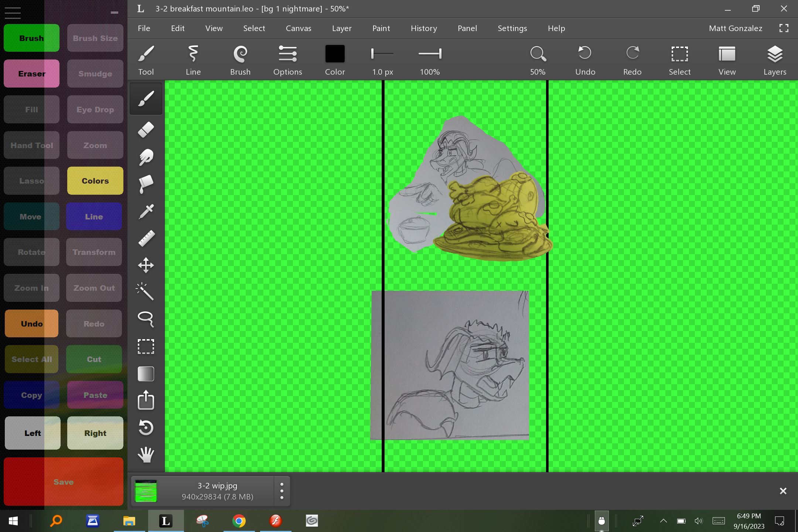The width and height of the screenshot is (798, 532).
Task: Click the 3-2 wip.jpg thumbnail
Action: (146, 491)
